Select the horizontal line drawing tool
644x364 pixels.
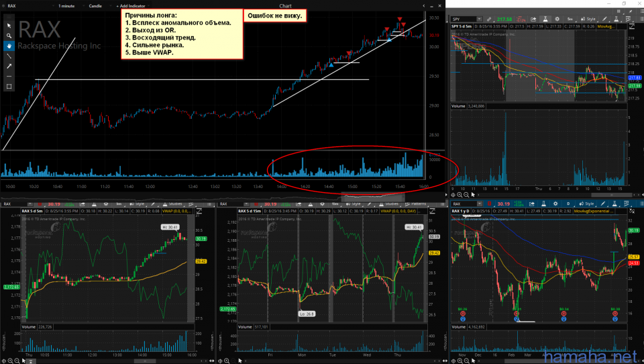coord(9,77)
